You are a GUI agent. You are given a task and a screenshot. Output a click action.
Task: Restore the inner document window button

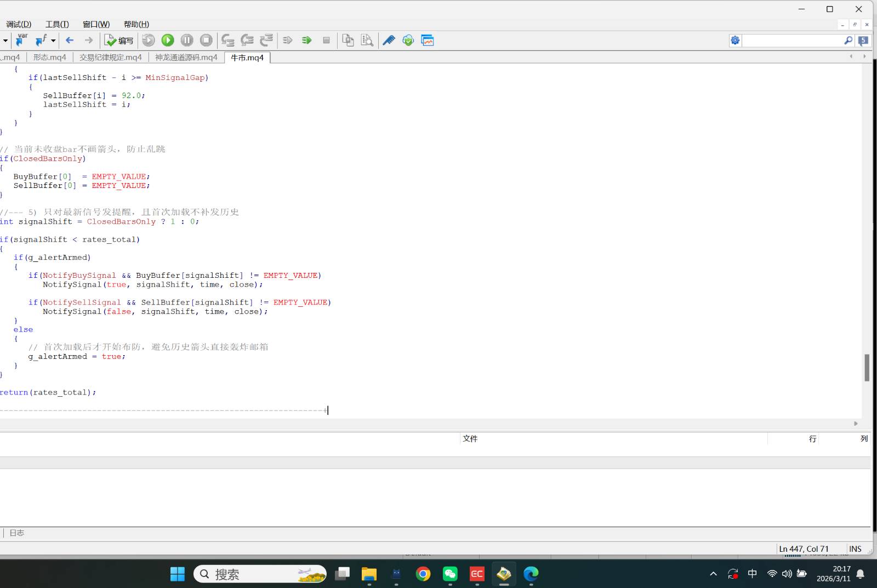855,24
